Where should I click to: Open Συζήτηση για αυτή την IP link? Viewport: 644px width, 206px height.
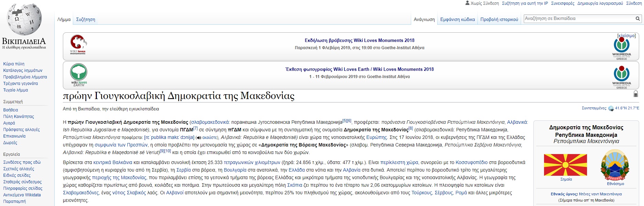tap(525, 3)
